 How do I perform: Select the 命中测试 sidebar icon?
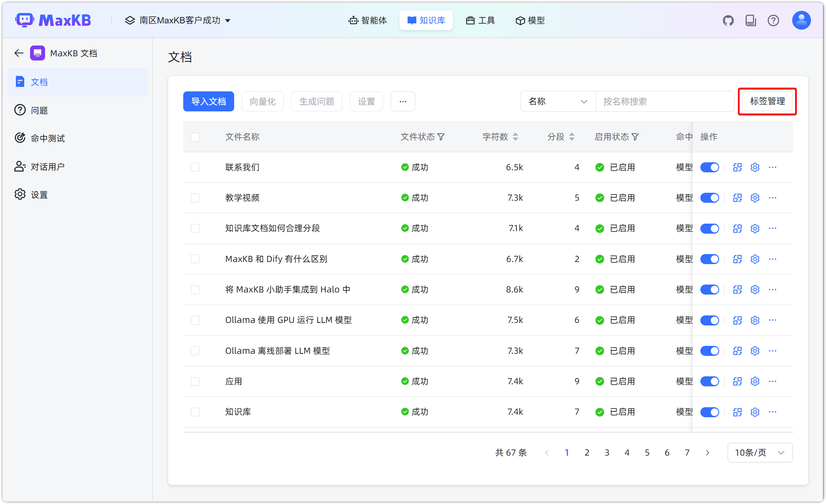20,138
